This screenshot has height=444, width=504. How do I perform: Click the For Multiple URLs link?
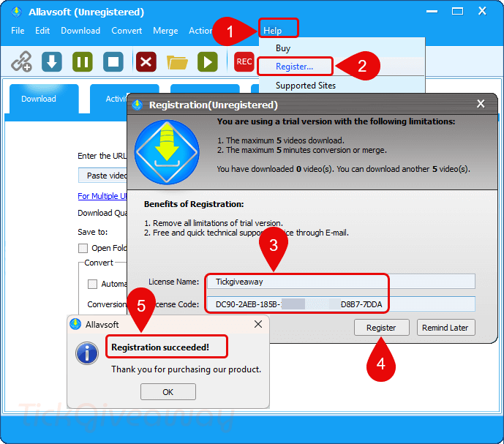click(102, 196)
